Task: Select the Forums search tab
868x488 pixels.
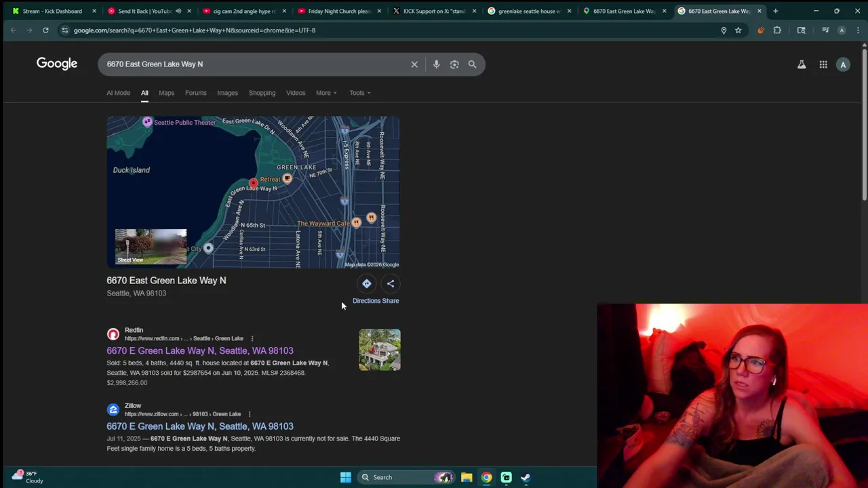Action: coord(195,93)
